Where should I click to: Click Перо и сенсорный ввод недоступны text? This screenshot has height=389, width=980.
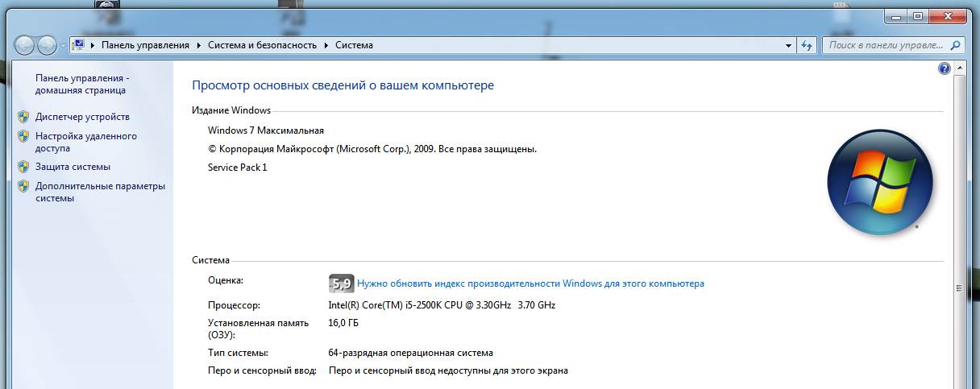click(x=448, y=370)
